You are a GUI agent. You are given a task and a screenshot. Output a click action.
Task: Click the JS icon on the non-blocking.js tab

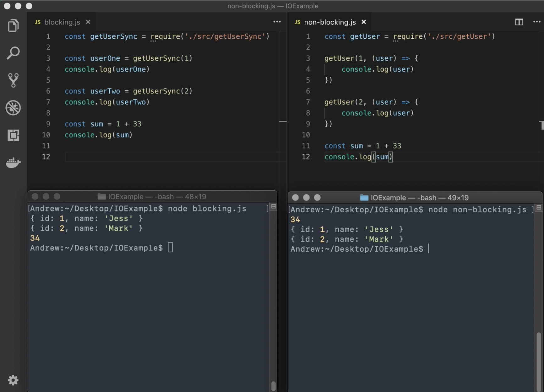click(x=297, y=22)
